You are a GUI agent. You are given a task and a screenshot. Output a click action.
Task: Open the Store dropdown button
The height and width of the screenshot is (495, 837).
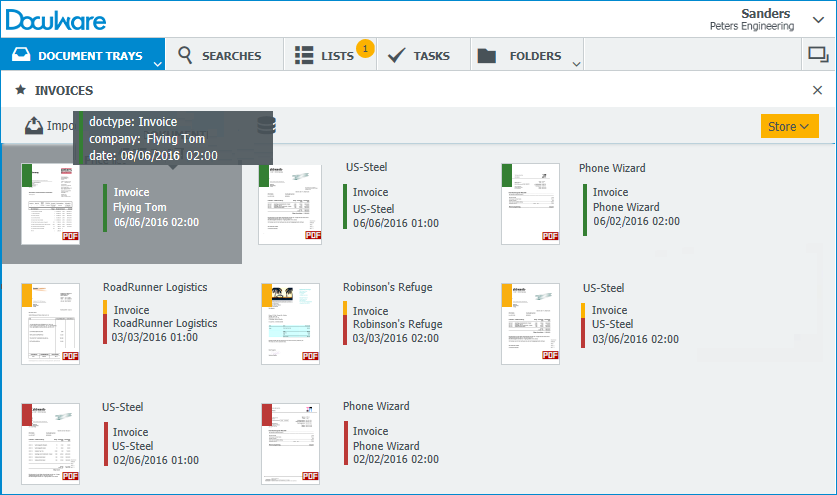point(789,127)
